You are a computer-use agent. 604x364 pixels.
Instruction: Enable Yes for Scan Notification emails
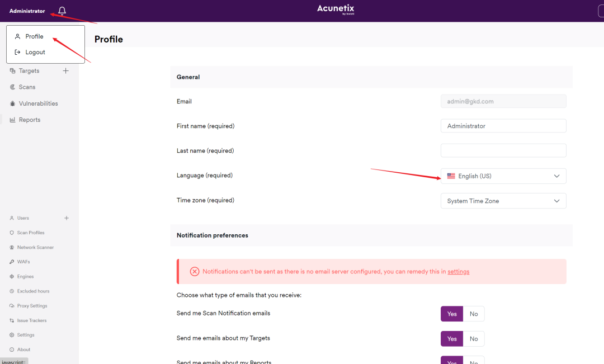pos(452,314)
